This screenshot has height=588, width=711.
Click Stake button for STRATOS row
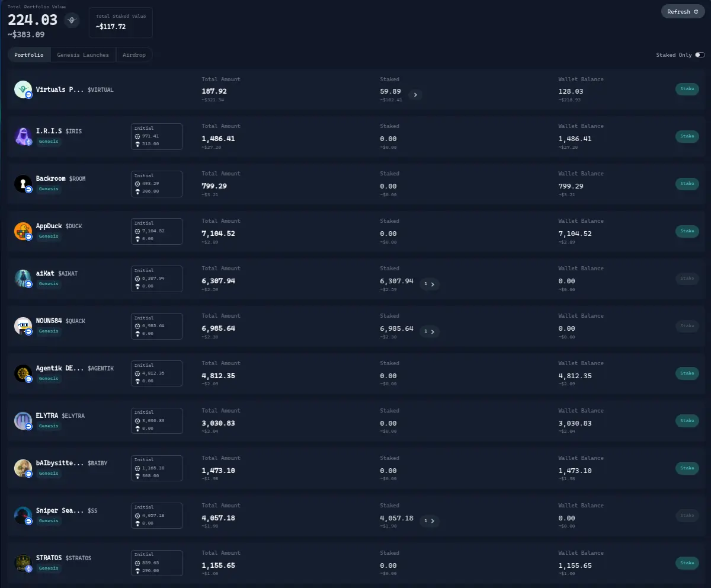(687, 563)
